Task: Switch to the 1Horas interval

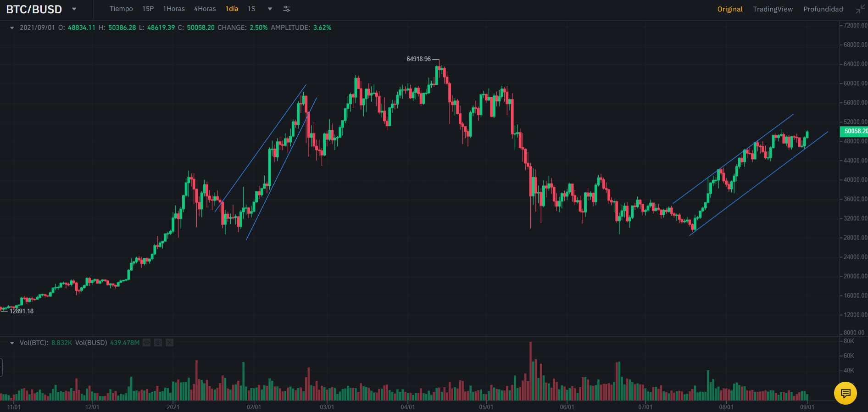Action: pos(174,9)
